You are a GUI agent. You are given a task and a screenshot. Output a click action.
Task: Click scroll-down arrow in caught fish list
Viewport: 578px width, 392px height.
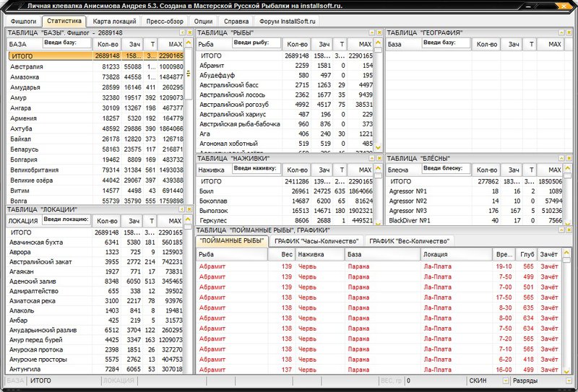point(567,371)
